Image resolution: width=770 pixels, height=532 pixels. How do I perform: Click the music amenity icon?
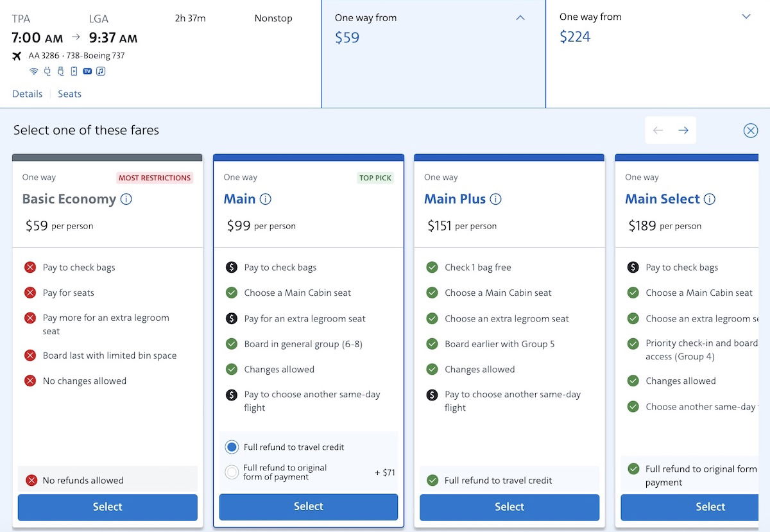[x=101, y=71]
